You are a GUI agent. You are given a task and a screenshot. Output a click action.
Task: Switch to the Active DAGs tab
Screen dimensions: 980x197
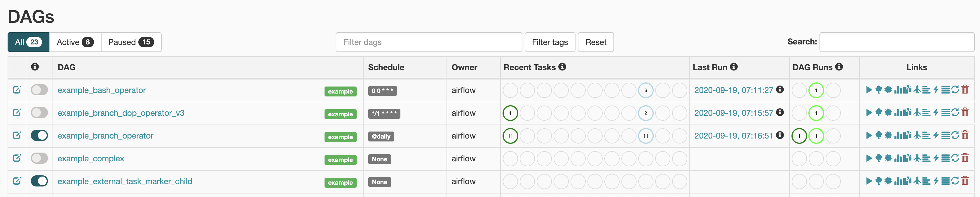tap(75, 42)
